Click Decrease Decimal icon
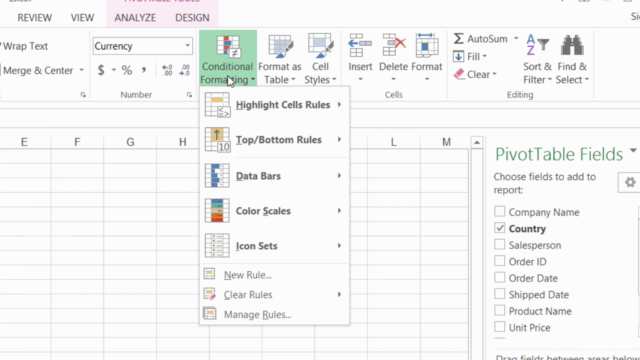640x360 pixels. pos(184,70)
